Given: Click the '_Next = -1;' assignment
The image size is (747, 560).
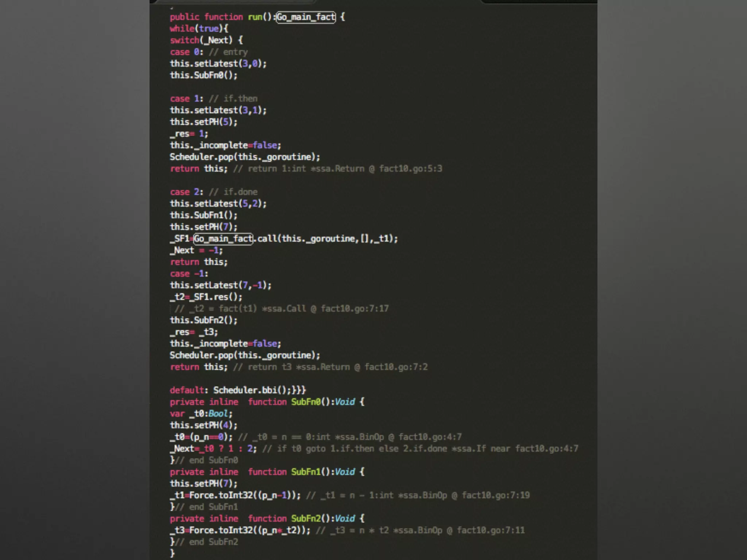Looking at the screenshot, I should [x=196, y=250].
